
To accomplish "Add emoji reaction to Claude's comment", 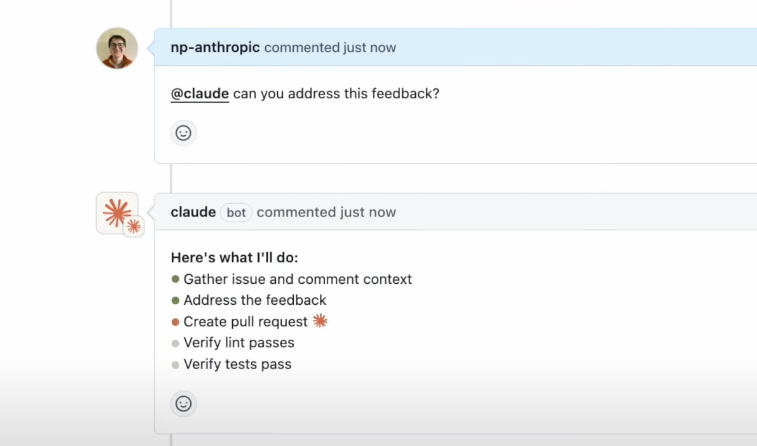I will tap(183, 403).
